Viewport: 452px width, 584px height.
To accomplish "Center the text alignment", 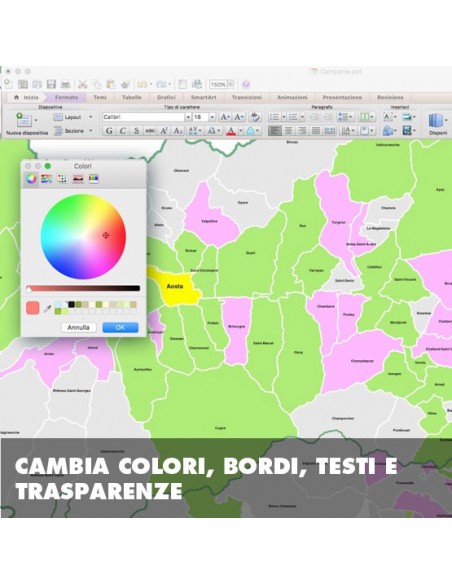I will (288, 131).
